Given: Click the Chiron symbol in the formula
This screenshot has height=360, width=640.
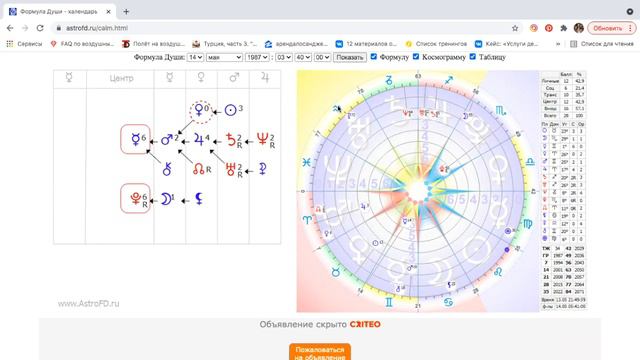Looking at the screenshot, I should pyautogui.click(x=167, y=169).
